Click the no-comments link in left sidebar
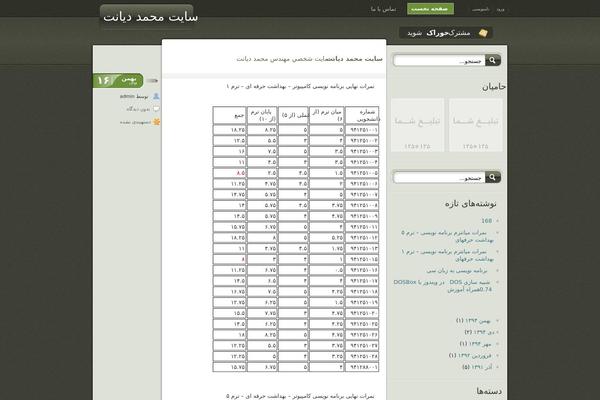This screenshot has height=400, width=600. [138, 109]
